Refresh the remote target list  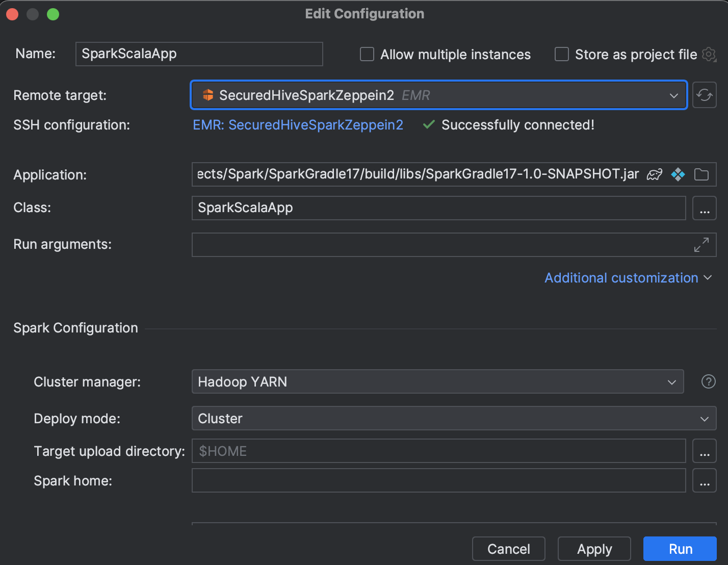tap(705, 95)
